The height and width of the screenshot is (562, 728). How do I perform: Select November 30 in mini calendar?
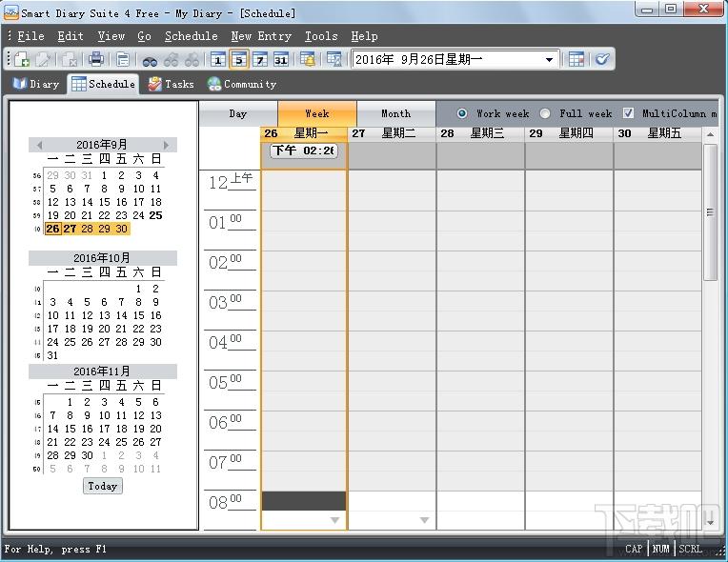tap(88, 455)
